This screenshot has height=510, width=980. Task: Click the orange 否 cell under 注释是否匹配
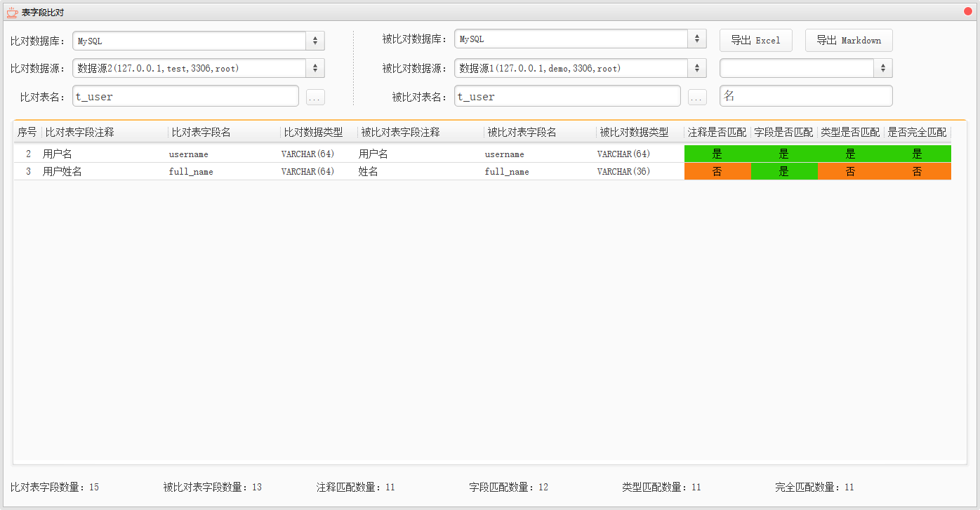point(717,172)
